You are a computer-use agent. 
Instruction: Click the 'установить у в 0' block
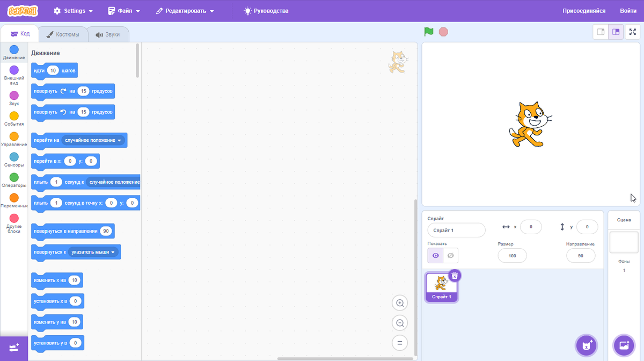click(x=57, y=343)
